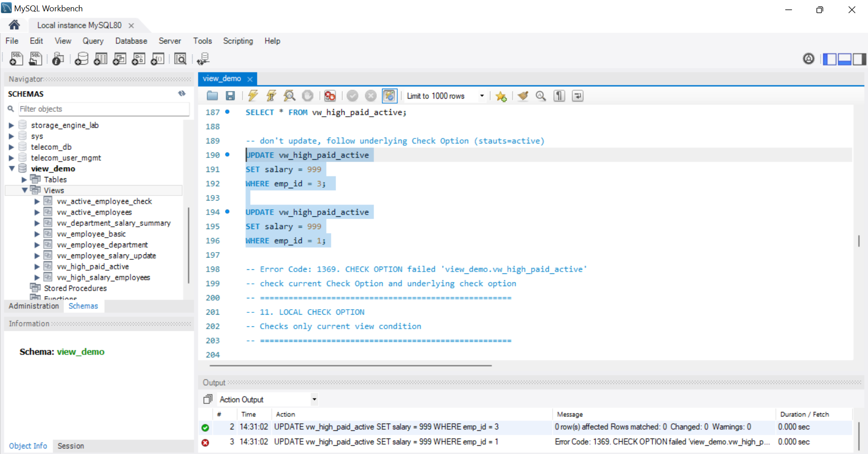Screen dimensions: 868x454
Task: Stop the executing query icon
Action: 308,96
